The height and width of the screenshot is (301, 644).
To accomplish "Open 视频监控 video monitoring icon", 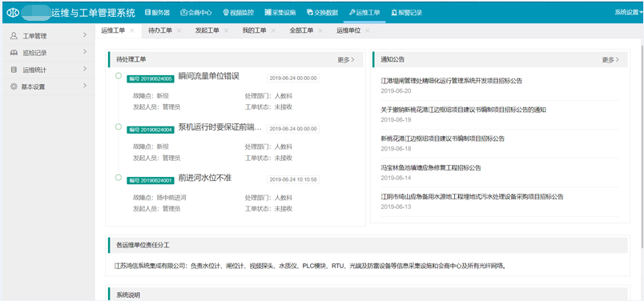I will [x=226, y=13].
